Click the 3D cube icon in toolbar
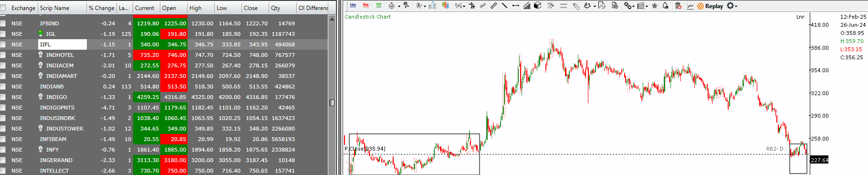868x175 pixels. tap(537, 5)
